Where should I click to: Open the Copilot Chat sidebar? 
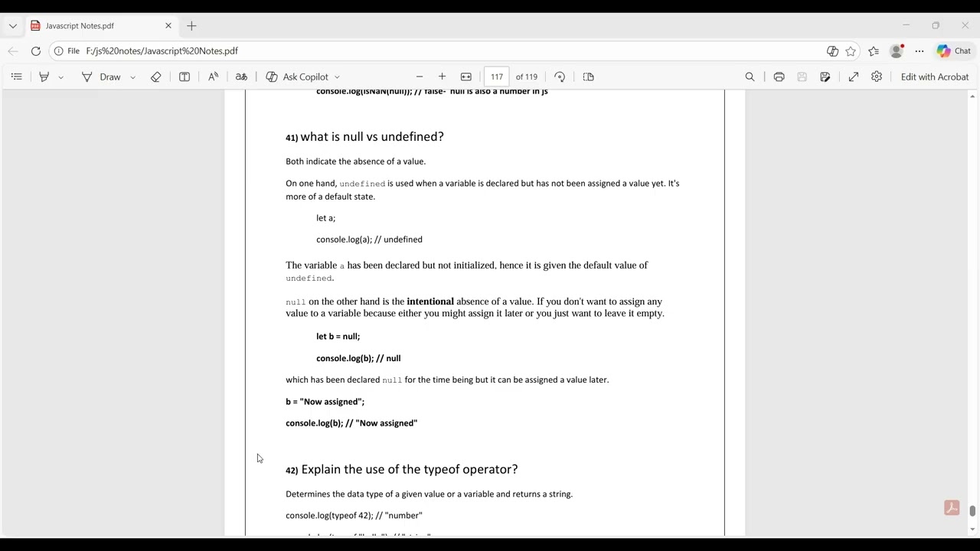[953, 51]
